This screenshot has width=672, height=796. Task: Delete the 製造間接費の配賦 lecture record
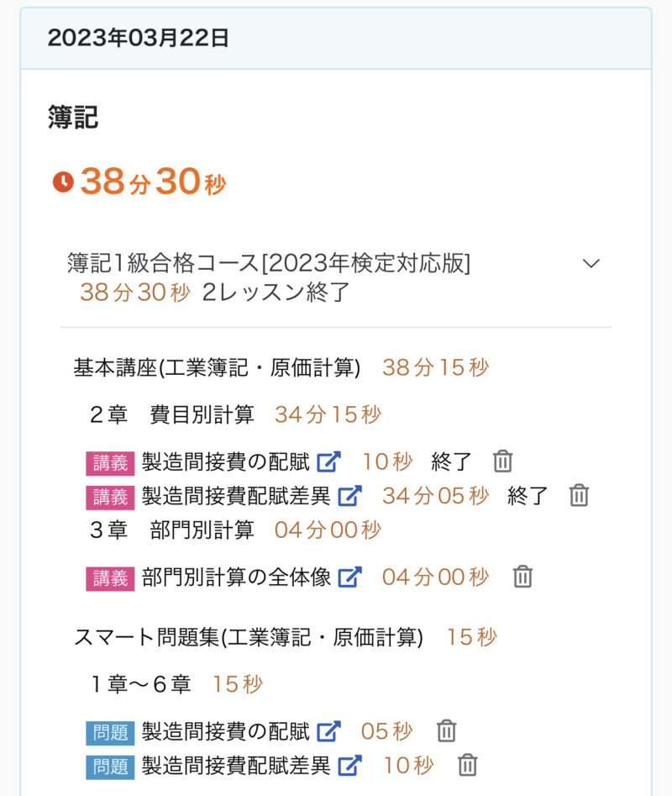coord(502,461)
